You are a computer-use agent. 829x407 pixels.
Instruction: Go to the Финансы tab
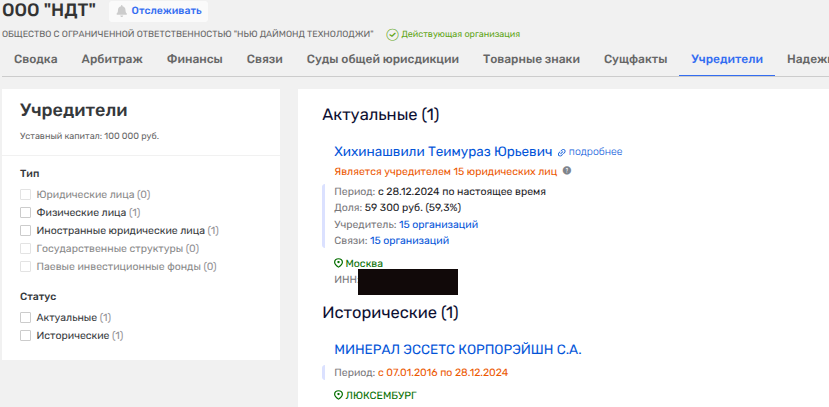195,59
